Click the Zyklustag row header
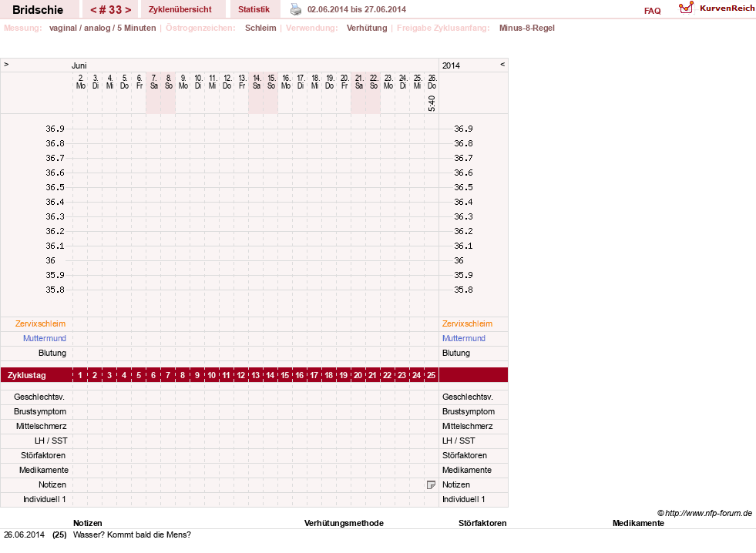The height and width of the screenshot is (553, 756). 26,375
